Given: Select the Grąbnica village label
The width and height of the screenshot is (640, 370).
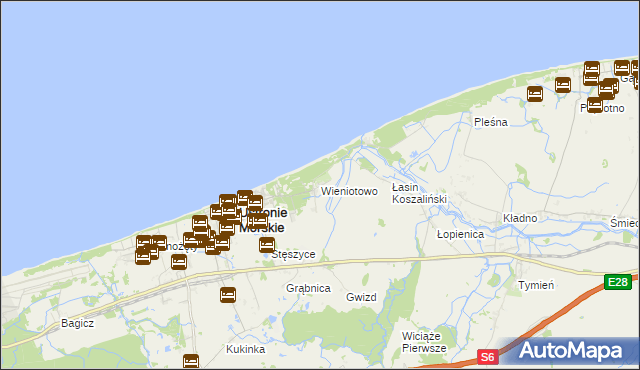Looking at the screenshot, I should pos(308,288).
